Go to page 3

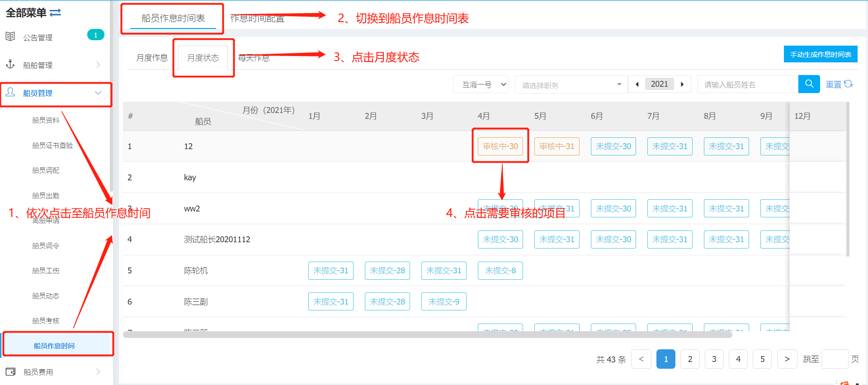click(x=714, y=359)
